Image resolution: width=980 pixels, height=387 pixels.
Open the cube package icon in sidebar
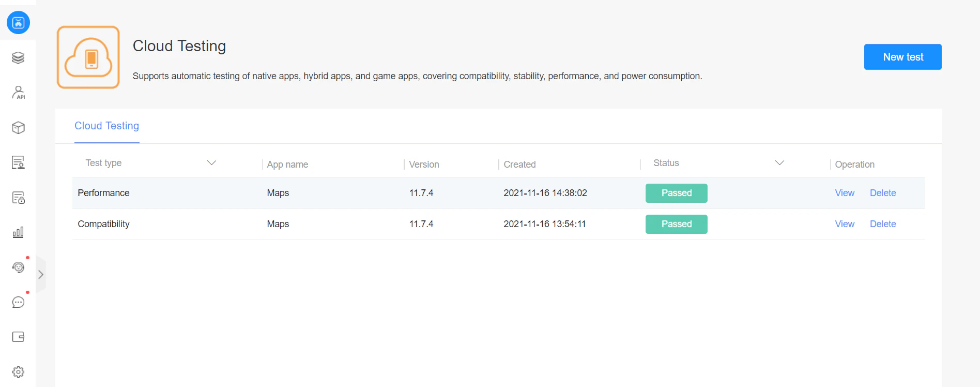click(x=18, y=127)
